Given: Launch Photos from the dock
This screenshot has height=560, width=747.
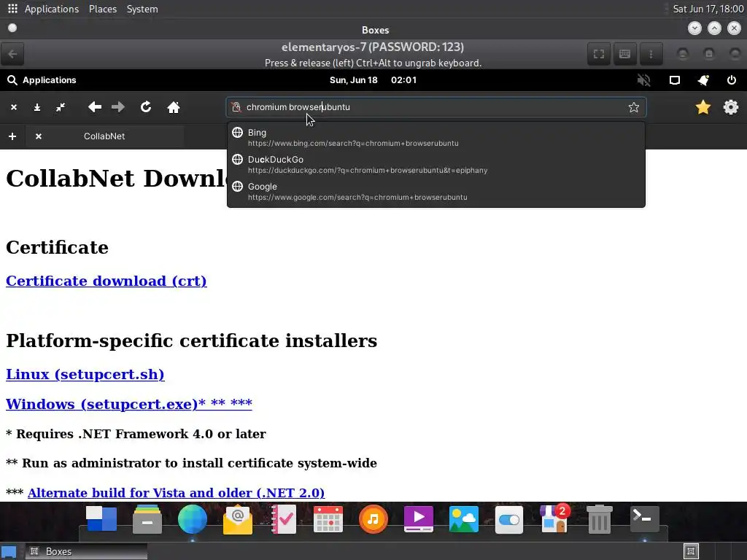Looking at the screenshot, I should pyautogui.click(x=463, y=519).
